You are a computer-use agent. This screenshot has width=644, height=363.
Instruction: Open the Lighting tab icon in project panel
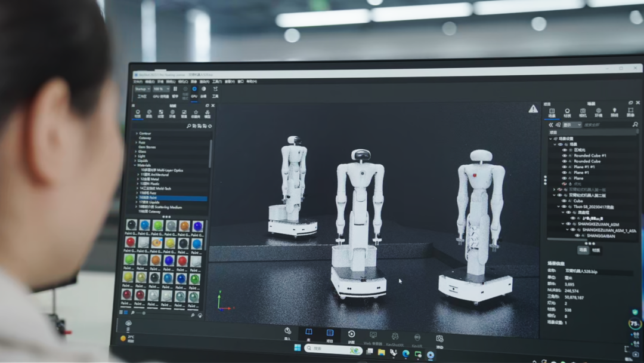614,112
